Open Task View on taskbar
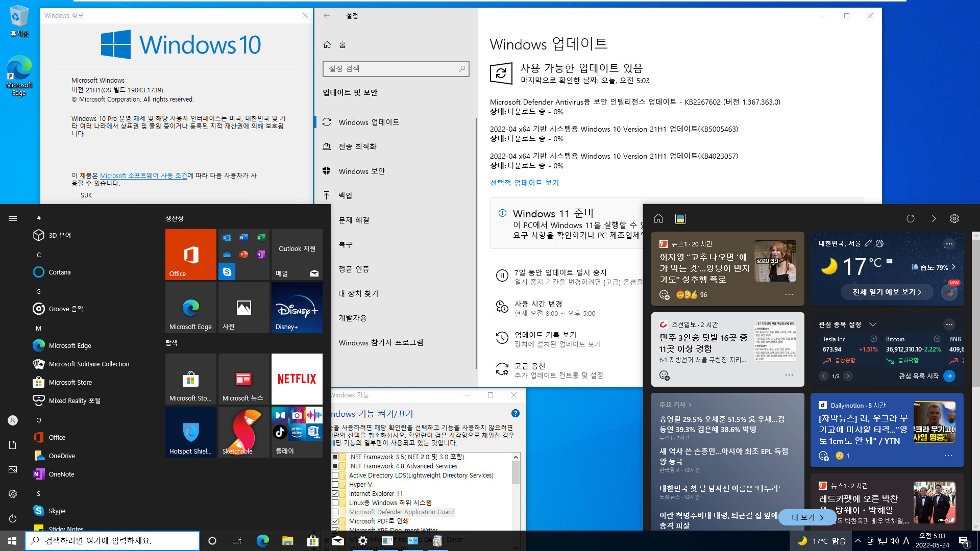980x551 pixels. coord(236,541)
